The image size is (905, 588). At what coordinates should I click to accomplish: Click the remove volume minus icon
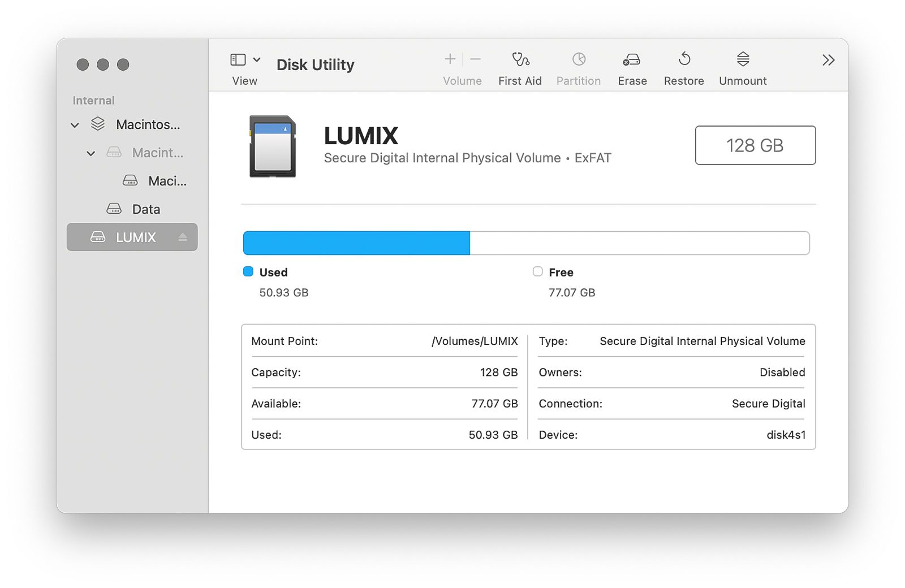(476, 59)
